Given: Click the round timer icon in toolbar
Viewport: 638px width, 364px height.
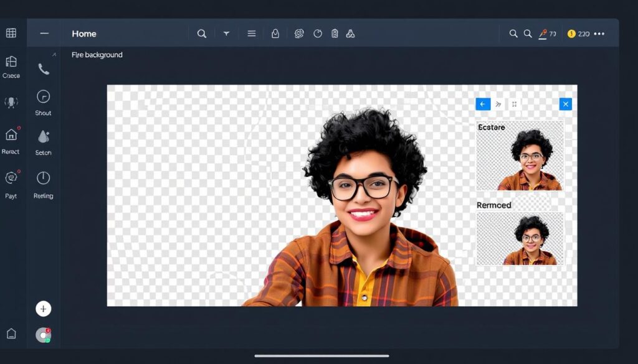Looking at the screenshot, I should pyautogui.click(x=318, y=34).
